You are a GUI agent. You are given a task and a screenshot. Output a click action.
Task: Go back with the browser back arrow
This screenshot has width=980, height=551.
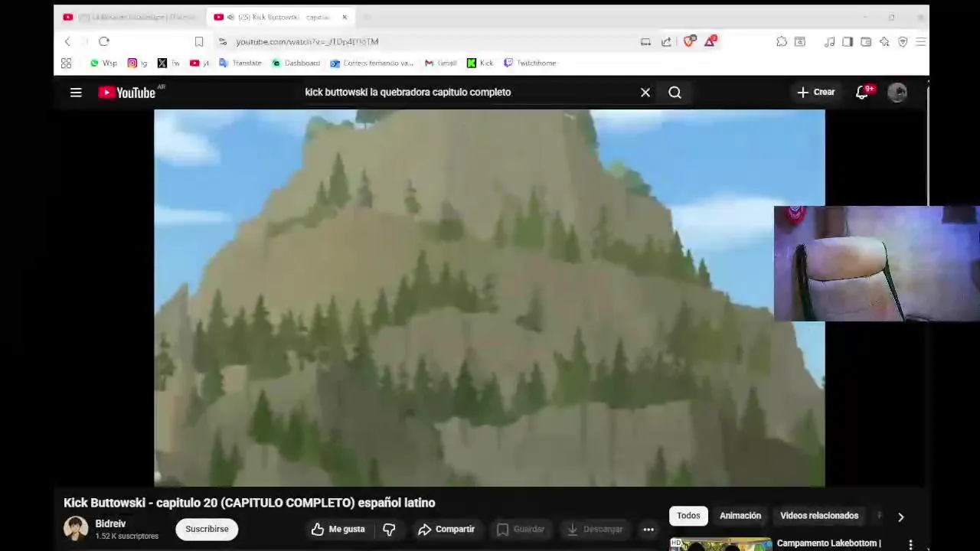pyautogui.click(x=67, y=41)
